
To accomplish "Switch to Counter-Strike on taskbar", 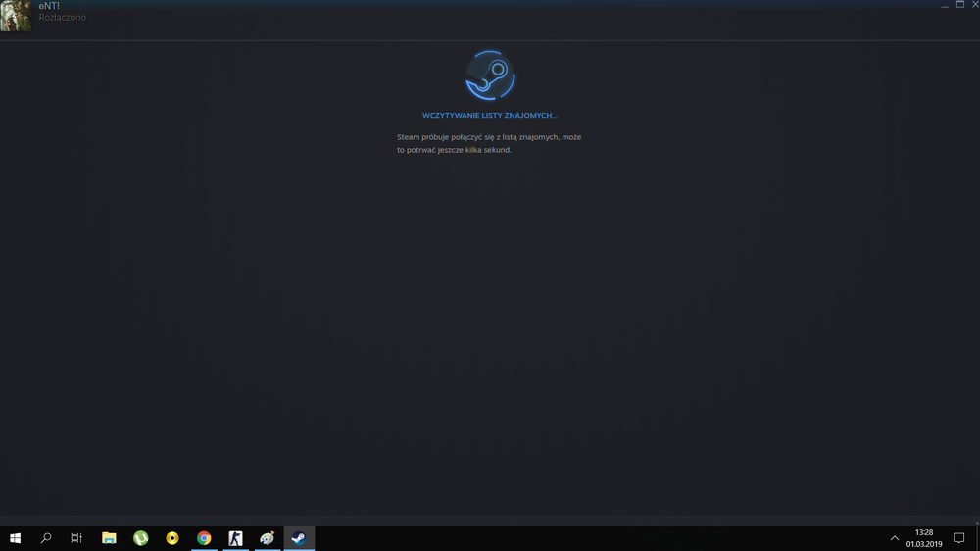I will point(235,538).
